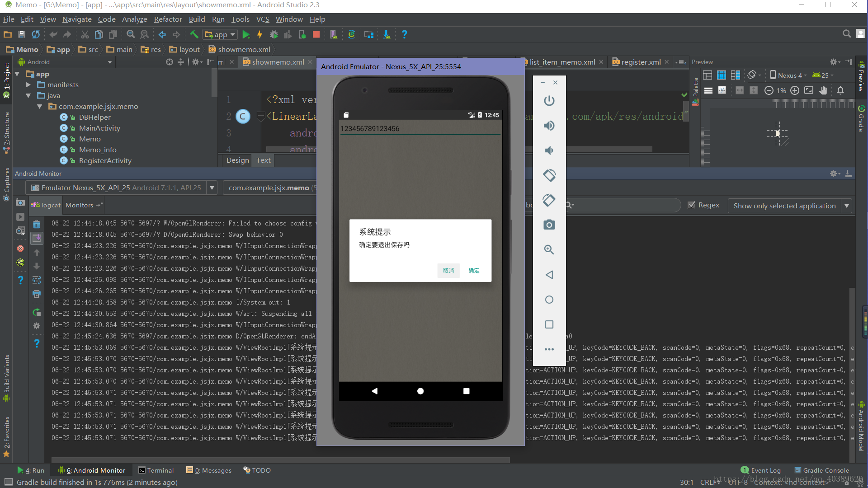Image resolution: width=868 pixels, height=488 pixels.
Task: Select the register.xml editor tab
Action: point(641,62)
